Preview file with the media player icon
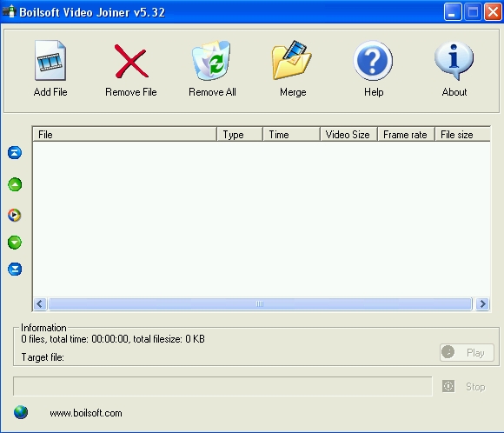504x433 pixels. pos(15,215)
